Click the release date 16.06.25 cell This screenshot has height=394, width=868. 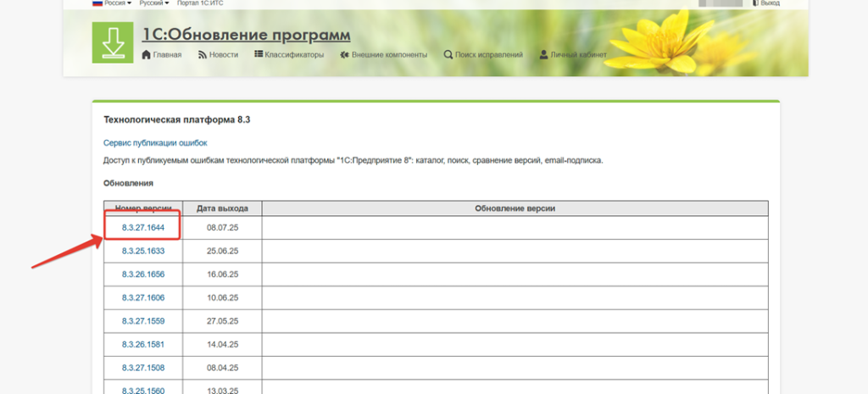[x=223, y=274]
